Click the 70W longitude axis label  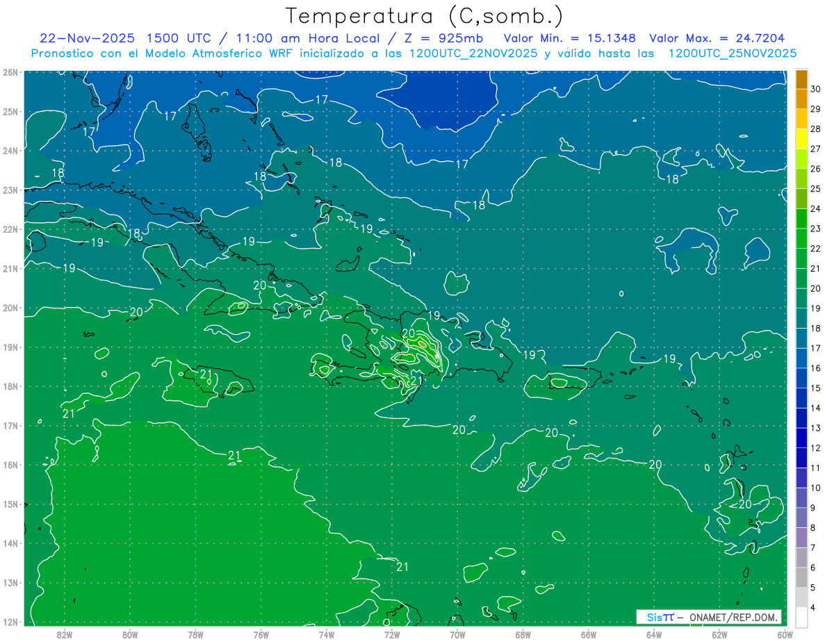tap(457, 634)
